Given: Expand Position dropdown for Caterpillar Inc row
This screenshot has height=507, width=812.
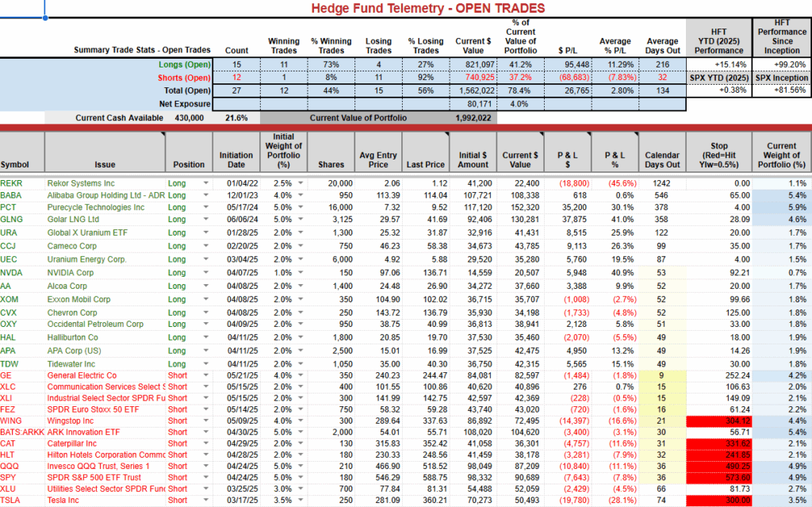Looking at the screenshot, I should 205,444.
